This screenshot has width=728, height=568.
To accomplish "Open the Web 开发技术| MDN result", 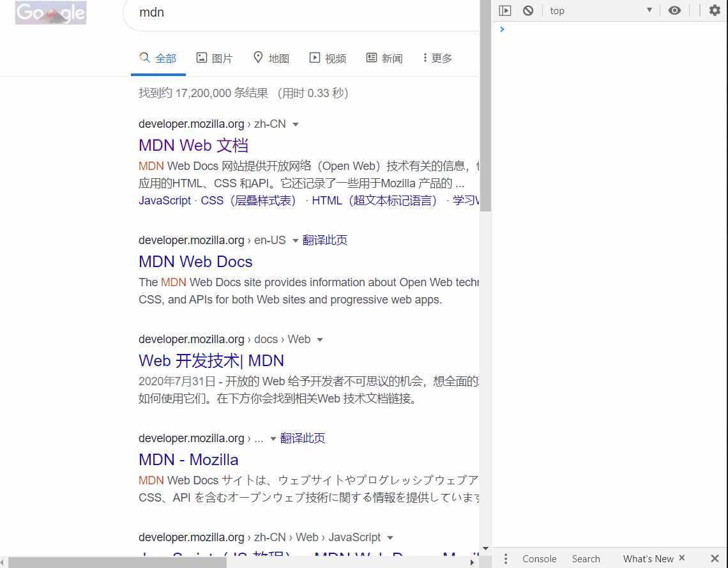I will 211,360.
